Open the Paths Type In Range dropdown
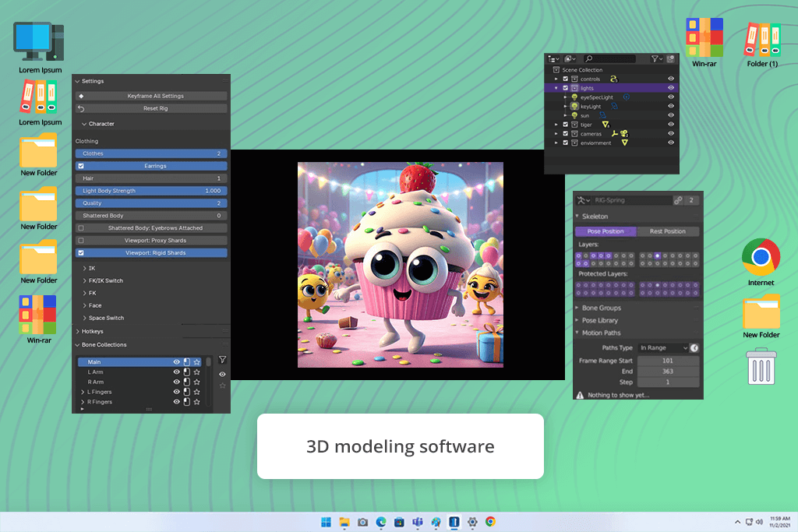This screenshot has height=532, width=798. click(663, 348)
